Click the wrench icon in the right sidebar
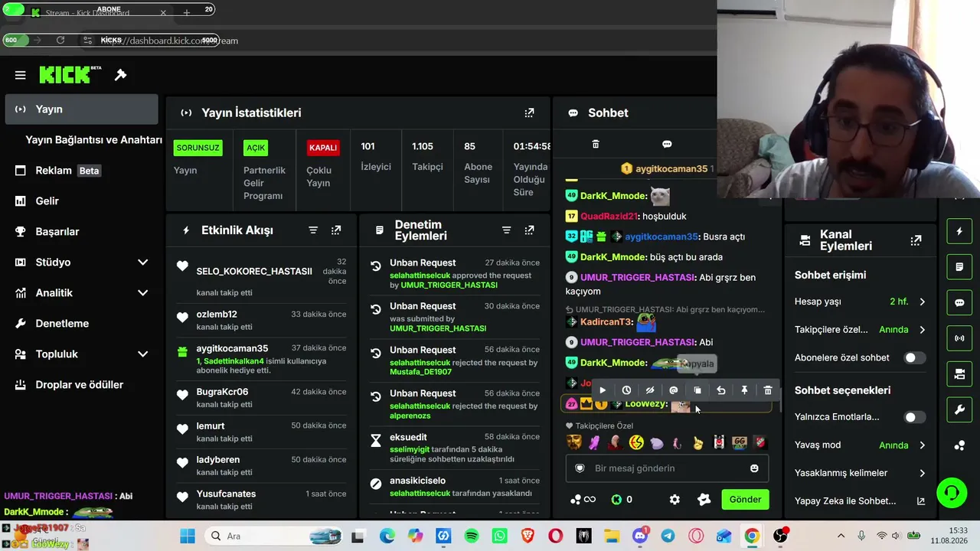The height and width of the screenshot is (551, 980). click(959, 410)
